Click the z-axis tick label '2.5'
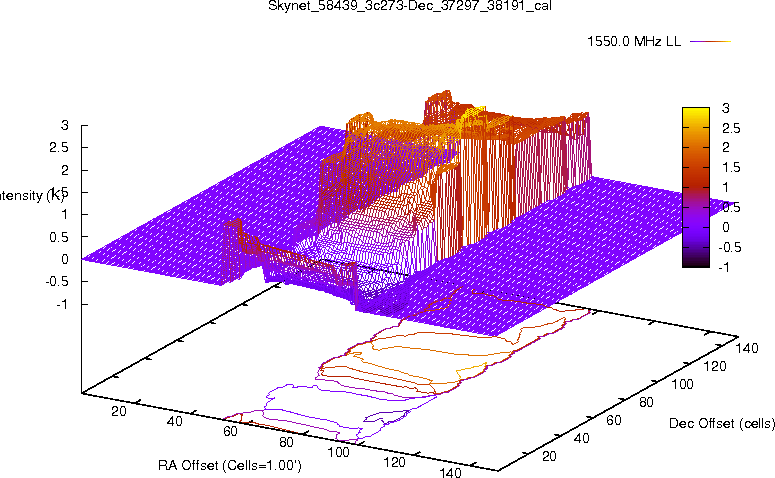Screen dimensions: 775x478 (59, 148)
